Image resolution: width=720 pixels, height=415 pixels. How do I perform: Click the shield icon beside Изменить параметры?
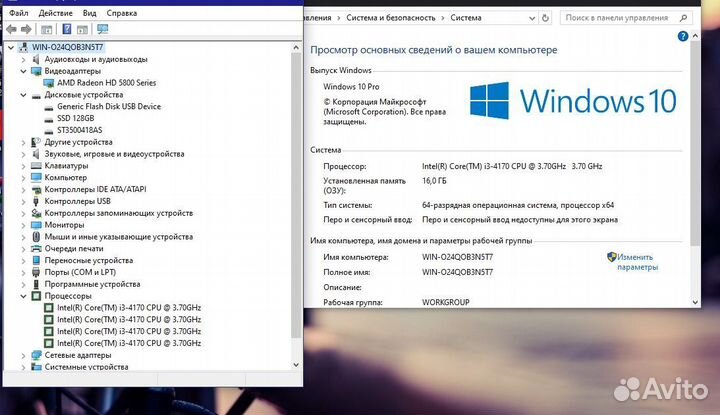coord(611,257)
